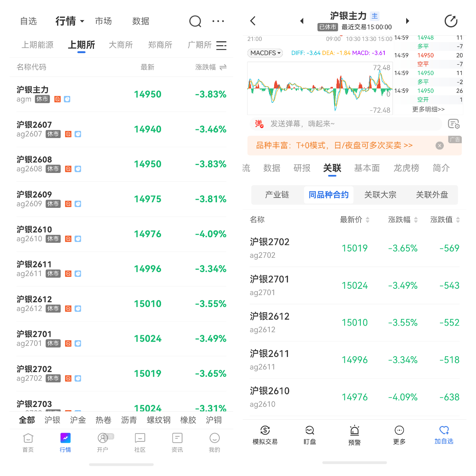
Task: Select 广期所 exchange tab
Action: 200,45
